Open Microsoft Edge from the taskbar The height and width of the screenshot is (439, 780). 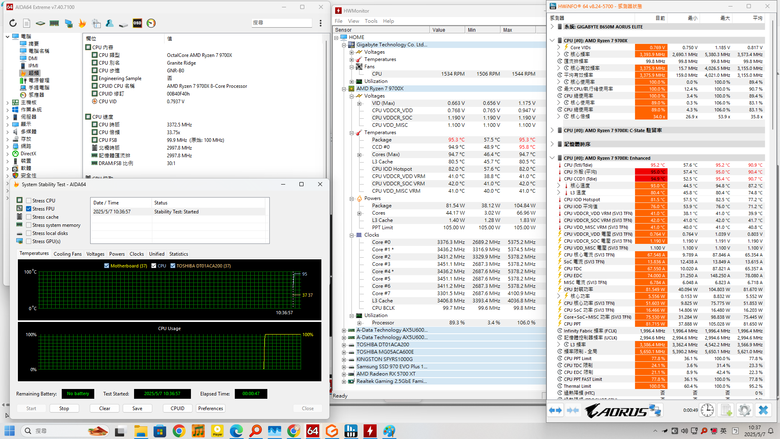point(236,431)
